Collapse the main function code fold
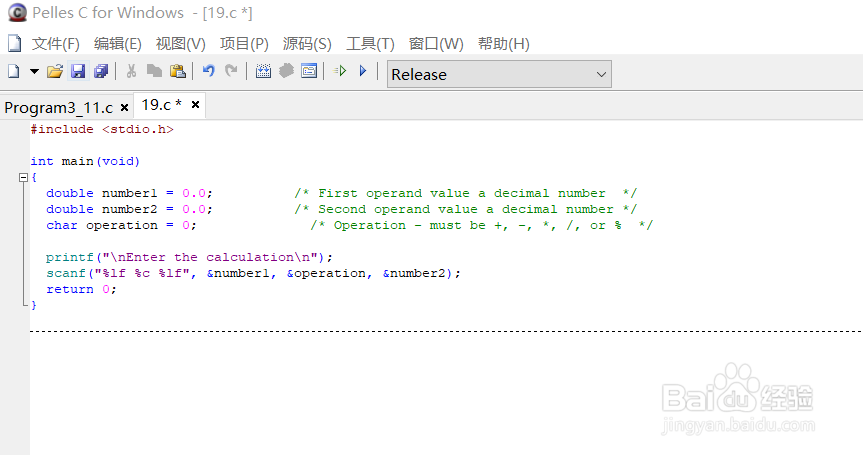Viewport: 863px width, 455px height. (23, 177)
